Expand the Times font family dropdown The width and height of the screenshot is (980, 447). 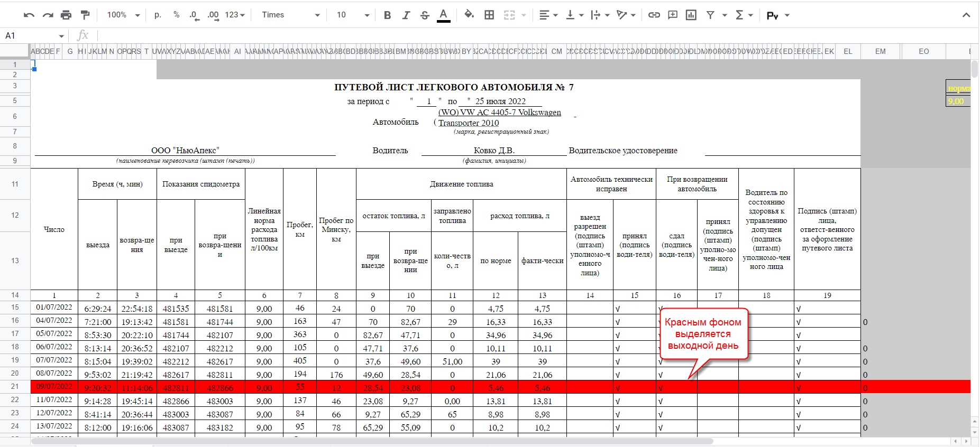click(x=291, y=15)
